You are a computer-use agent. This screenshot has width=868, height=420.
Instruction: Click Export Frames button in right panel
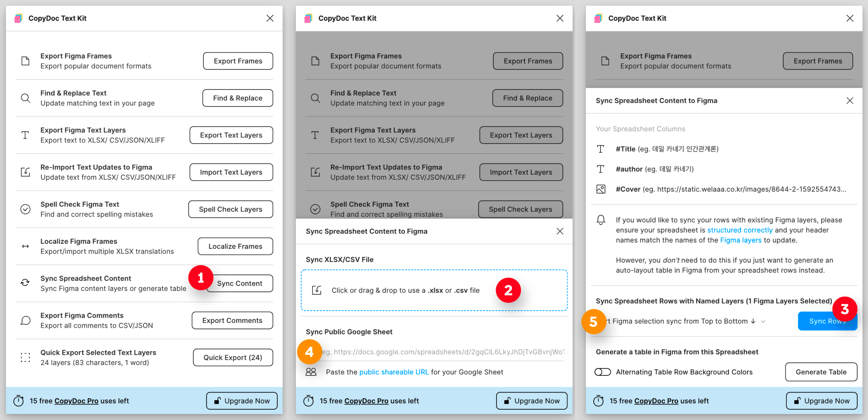[x=818, y=61]
